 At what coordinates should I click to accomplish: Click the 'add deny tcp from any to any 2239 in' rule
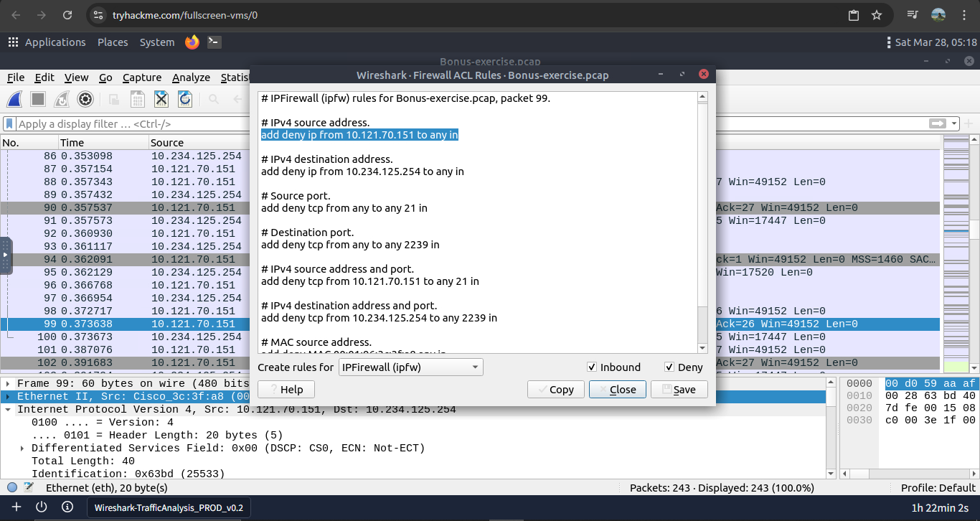click(x=350, y=245)
